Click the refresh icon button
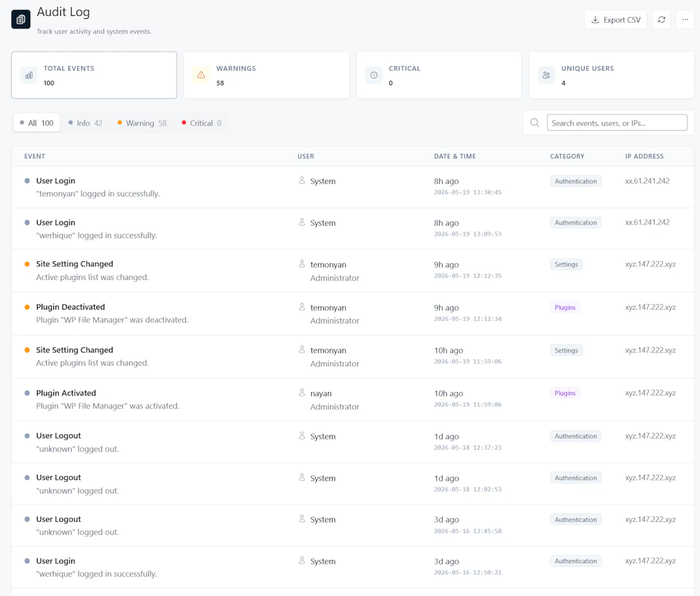 tap(661, 19)
